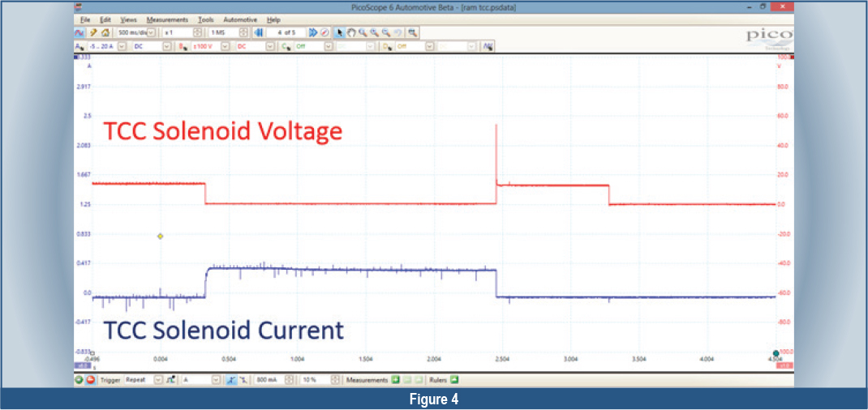The image size is (868, 410).
Task: Open Channel A range dropdown
Action: tap(122, 46)
